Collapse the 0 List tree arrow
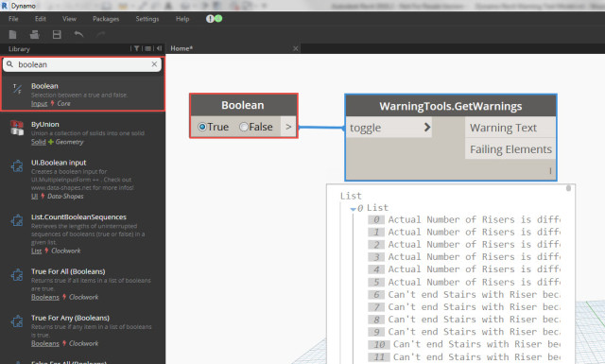Screen dimensions: 605x364 click(353, 209)
